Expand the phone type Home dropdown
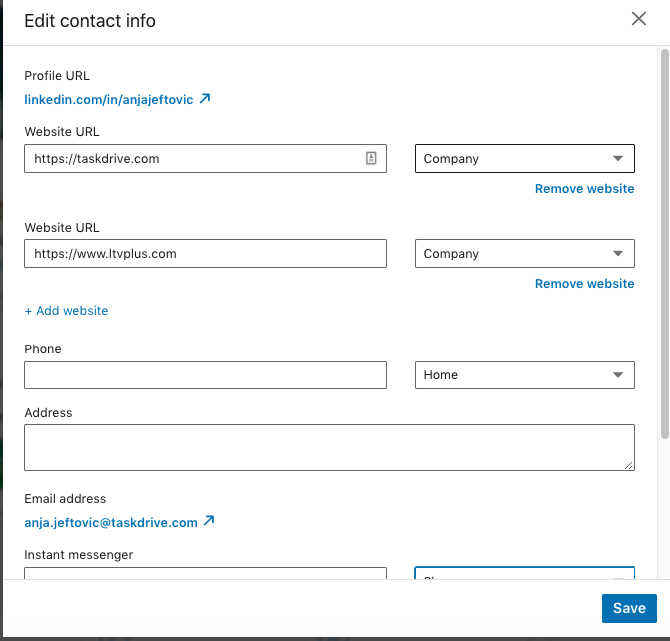This screenshot has height=641, width=670. (524, 375)
